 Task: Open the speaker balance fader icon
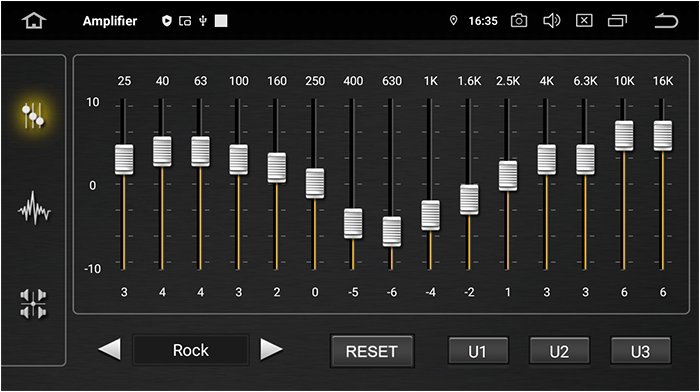[x=33, y=304]
